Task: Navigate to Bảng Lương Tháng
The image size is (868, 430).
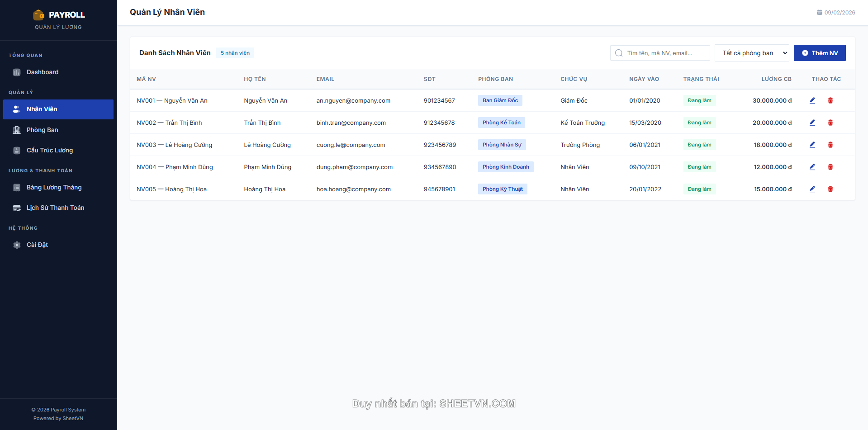Action: 54,187
